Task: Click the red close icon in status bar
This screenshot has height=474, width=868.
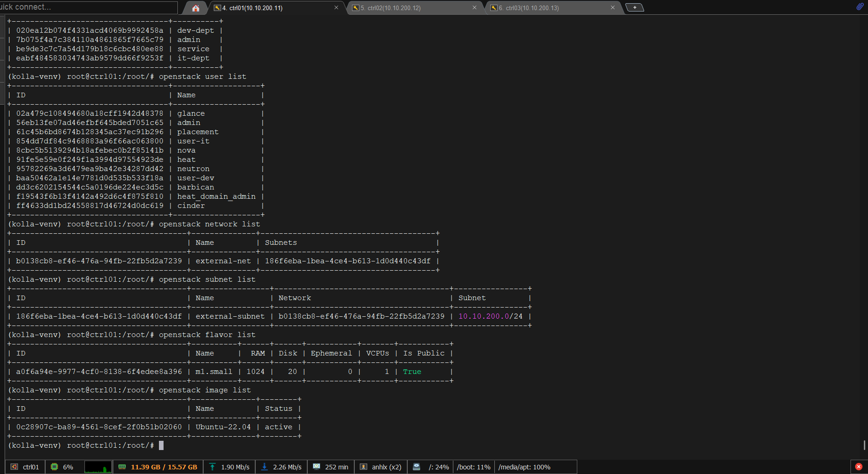Action: point(859,467)
